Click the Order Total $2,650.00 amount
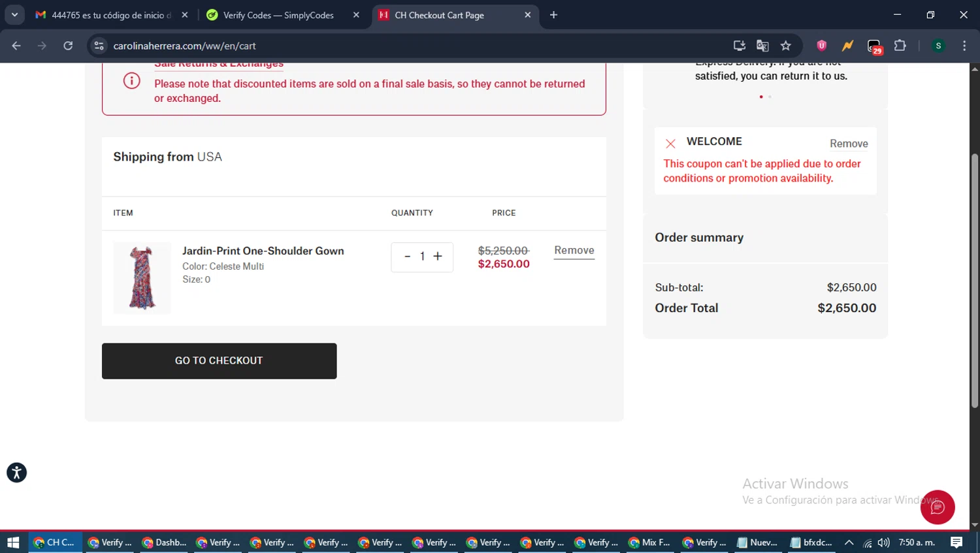 tap(847, 308)
